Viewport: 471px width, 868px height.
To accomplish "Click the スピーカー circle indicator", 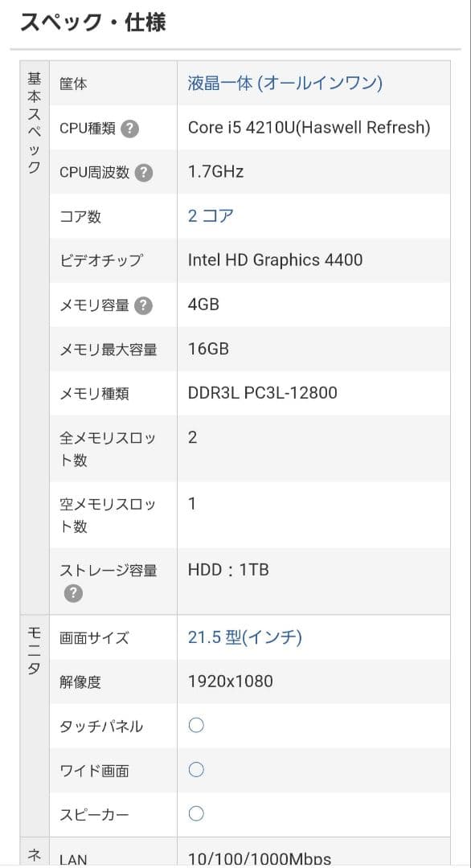I will pos(195,813).
